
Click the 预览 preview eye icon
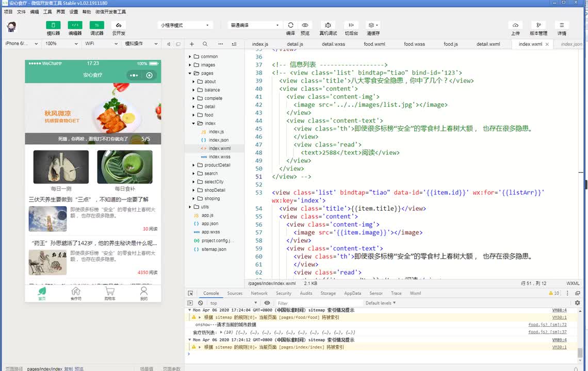tap(305, 25)
